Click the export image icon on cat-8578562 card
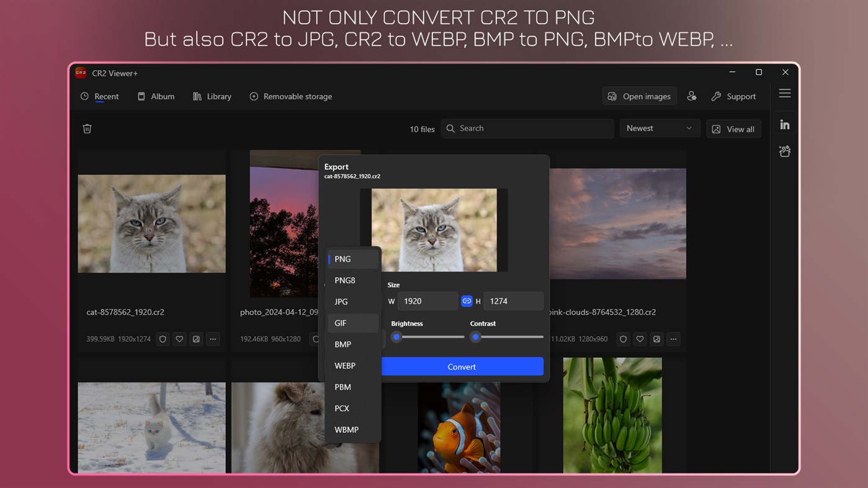868x488 pixels. pos(196,339)
